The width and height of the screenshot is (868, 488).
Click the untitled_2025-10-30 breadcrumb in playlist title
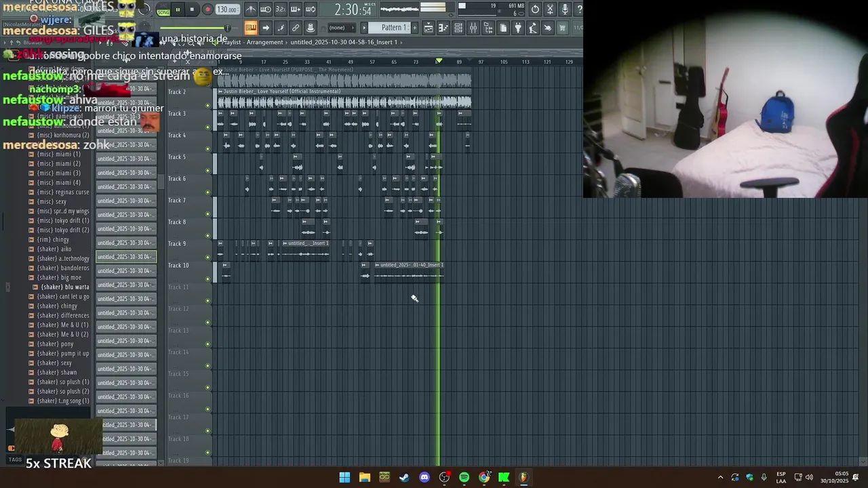click(344, 42)
